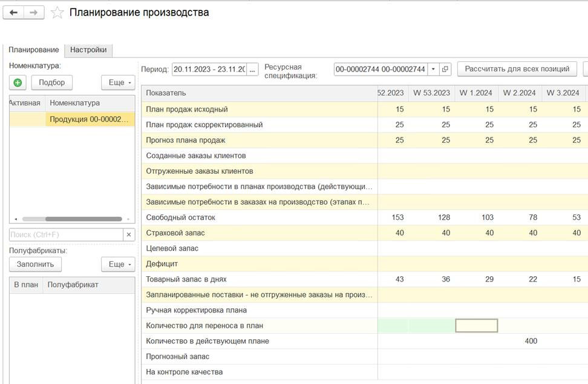The image size is (588, 384).
Task: Click the back navigation arrow
Action: (x=13, y=13)
